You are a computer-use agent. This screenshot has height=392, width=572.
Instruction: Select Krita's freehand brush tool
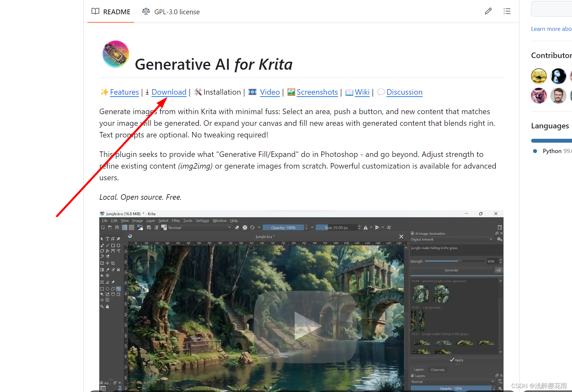click(x=102, y=245)
